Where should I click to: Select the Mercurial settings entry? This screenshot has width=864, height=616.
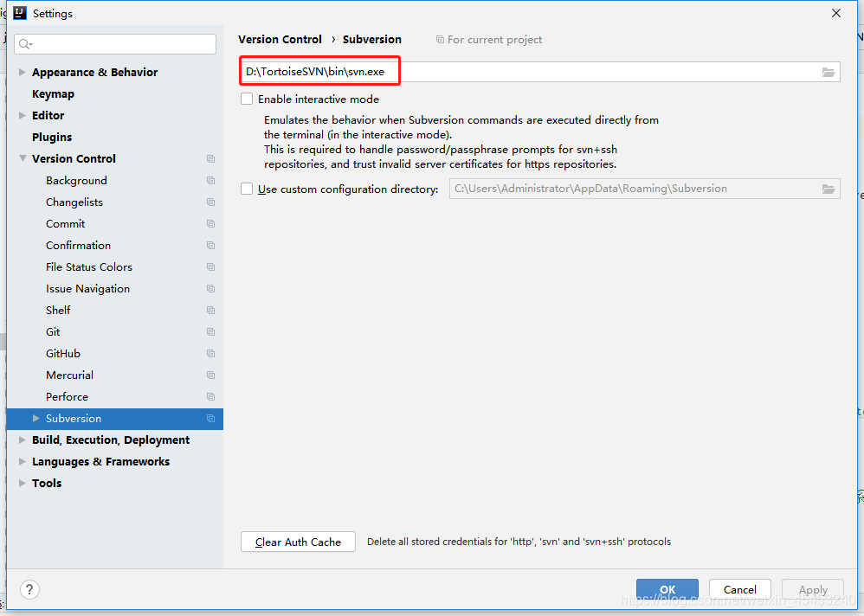point(70,375)
